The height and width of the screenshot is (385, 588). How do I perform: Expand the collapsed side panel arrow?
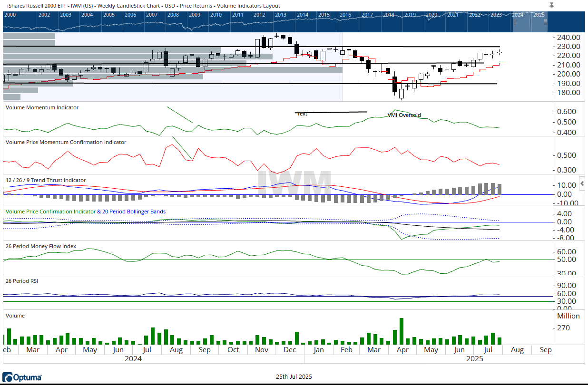point(582,184)
